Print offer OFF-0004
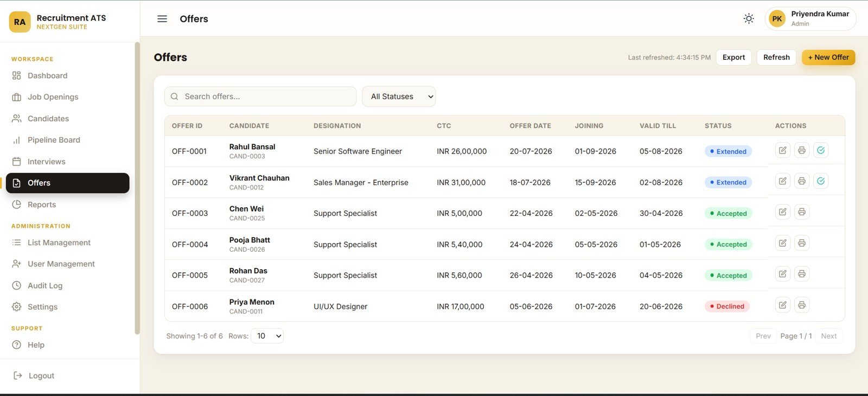This screenshot has height=396, width=868. 802,243
